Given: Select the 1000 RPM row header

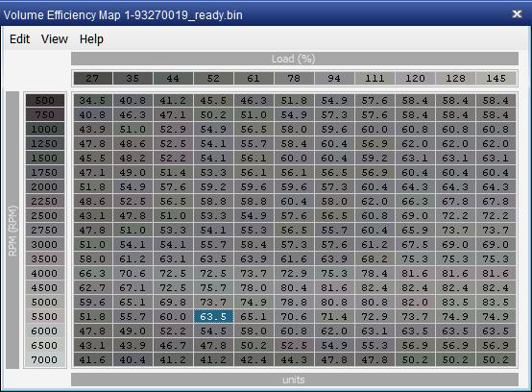Looking at the screenshot, I should tap(45, 130).
